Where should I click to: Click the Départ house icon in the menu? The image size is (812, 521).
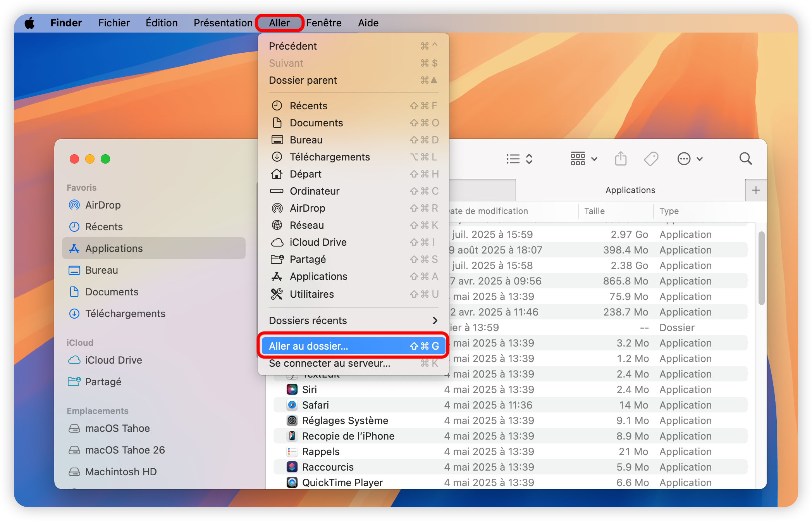click(x=277, y=174)
